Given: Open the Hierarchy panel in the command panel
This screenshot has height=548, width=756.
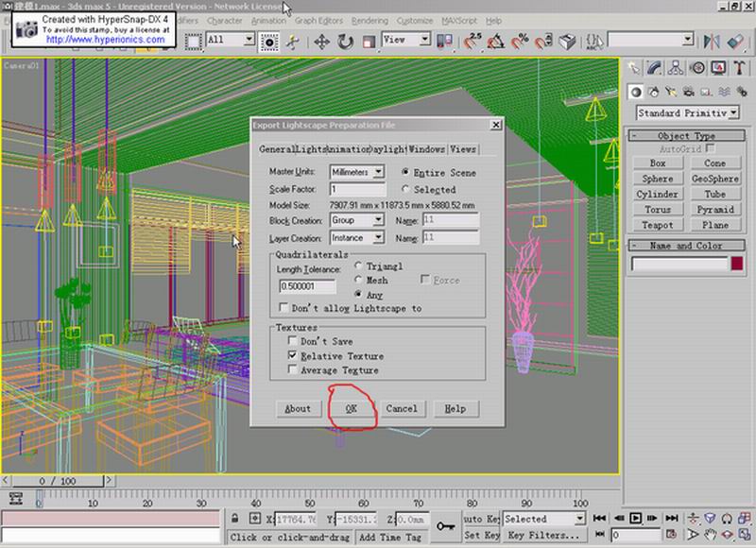Looking at the screenshot, I should (x=677, y=68).
